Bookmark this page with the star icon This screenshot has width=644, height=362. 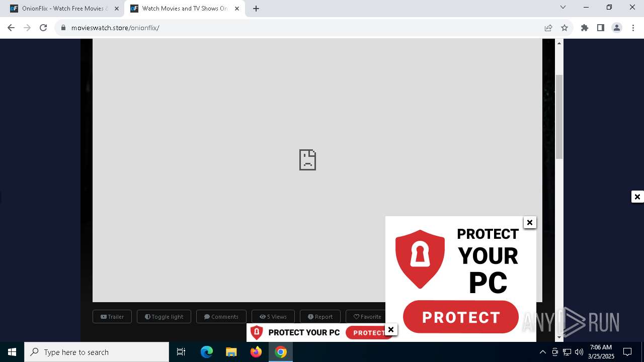click(565, 28)
